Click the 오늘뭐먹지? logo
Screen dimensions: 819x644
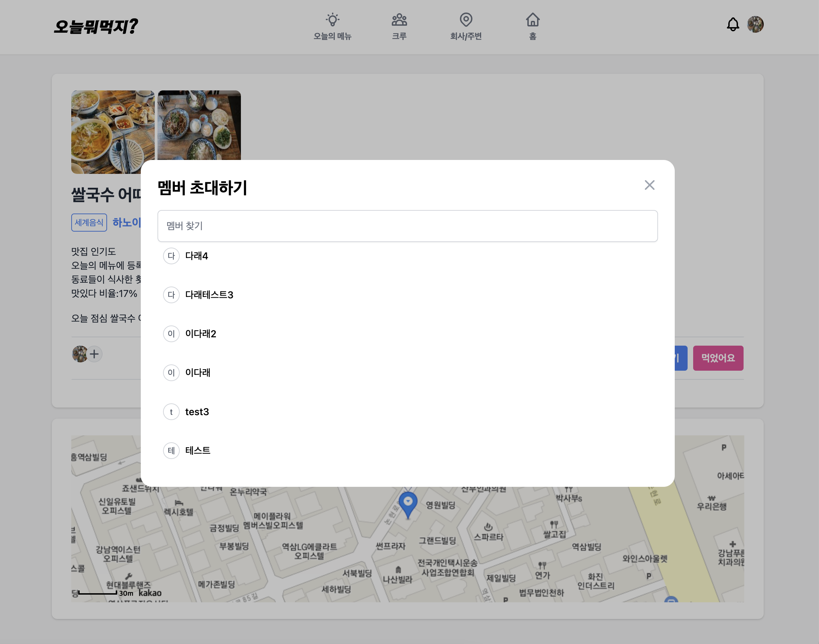[96, 26]
